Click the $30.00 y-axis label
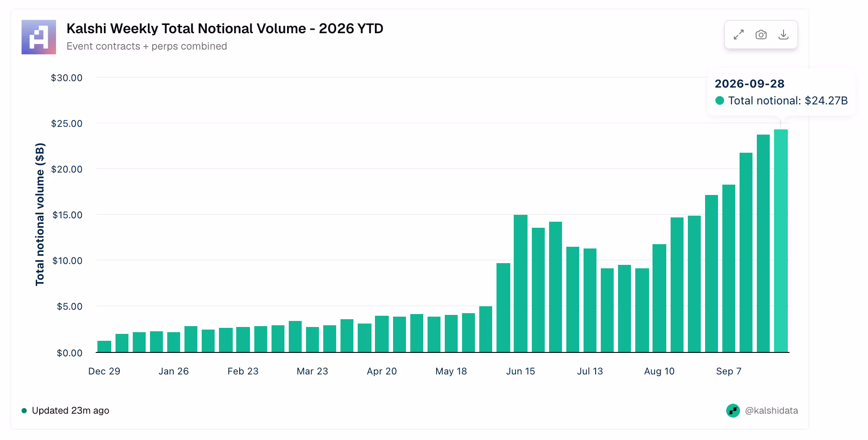The width and height of the screenshot is (868, 440). tap(66, 78)
